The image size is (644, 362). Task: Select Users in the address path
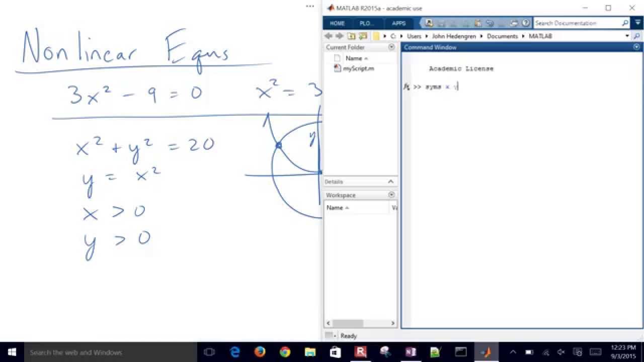[414, 36]
